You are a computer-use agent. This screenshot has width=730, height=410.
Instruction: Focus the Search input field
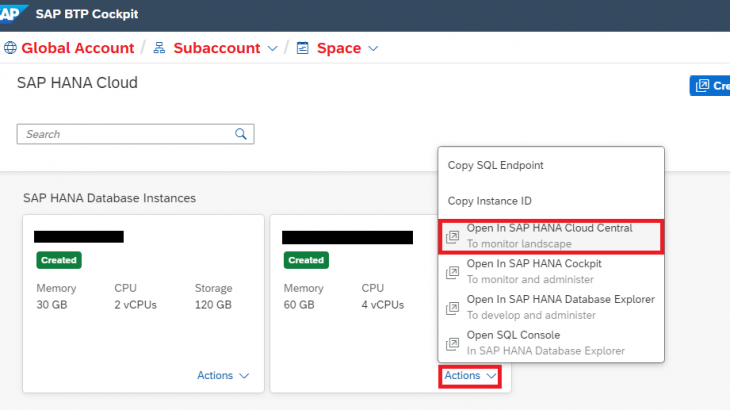pos(125,134)
